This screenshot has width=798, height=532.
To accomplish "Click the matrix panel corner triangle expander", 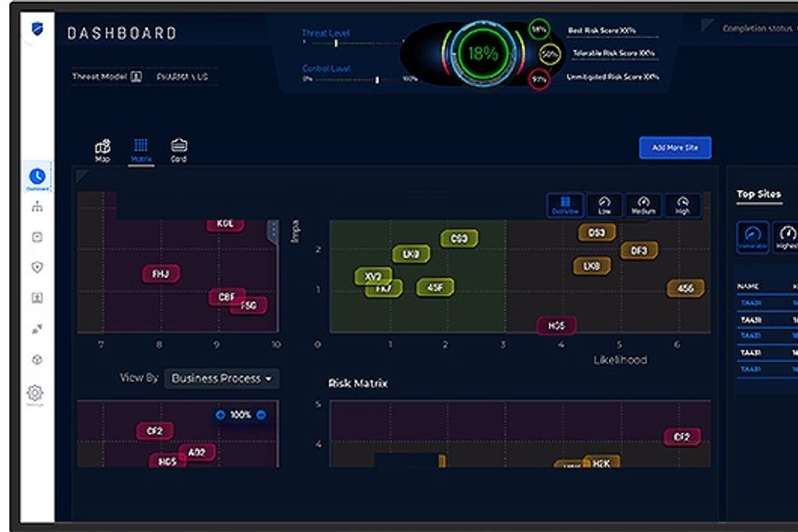I will click(x=81, y=176).
